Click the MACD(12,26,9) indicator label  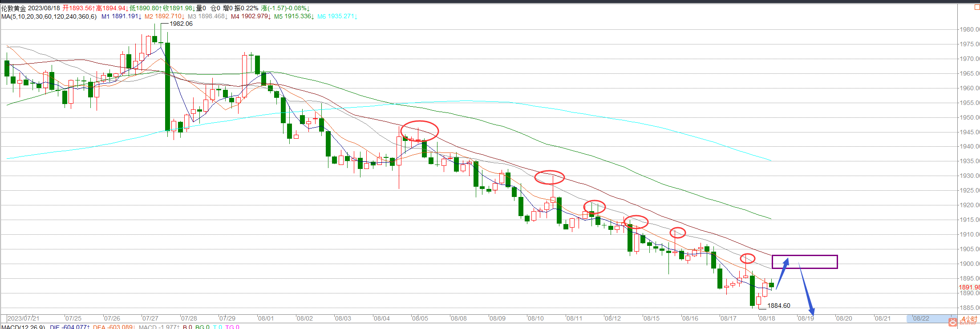tap(23, 327)
